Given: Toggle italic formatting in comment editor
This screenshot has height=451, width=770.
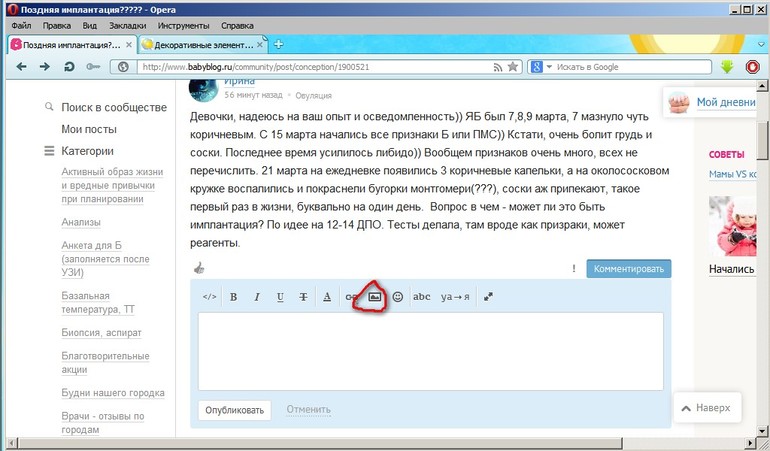Looking at the screenshot, I should pos(256,297).
